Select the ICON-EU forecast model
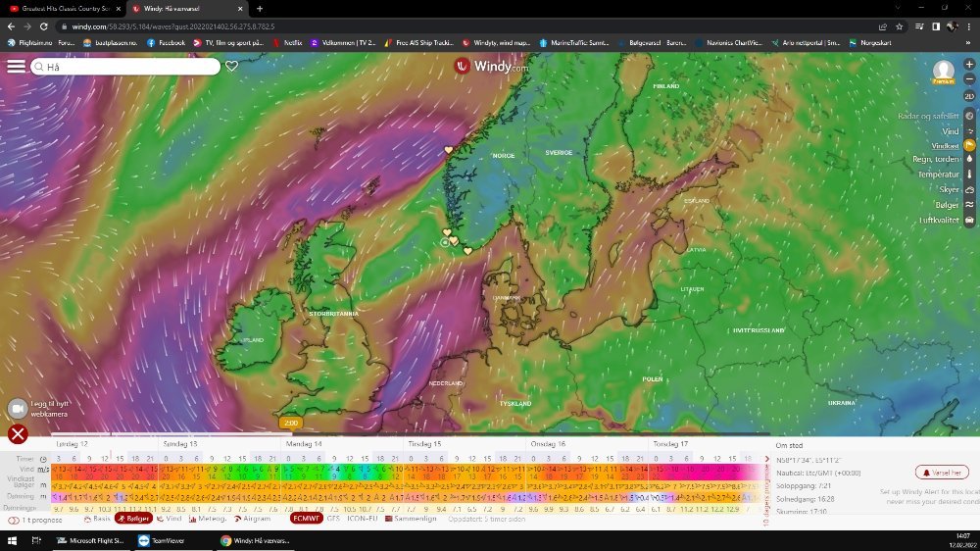The image size is (980, 551). click(x=363, y=519)
